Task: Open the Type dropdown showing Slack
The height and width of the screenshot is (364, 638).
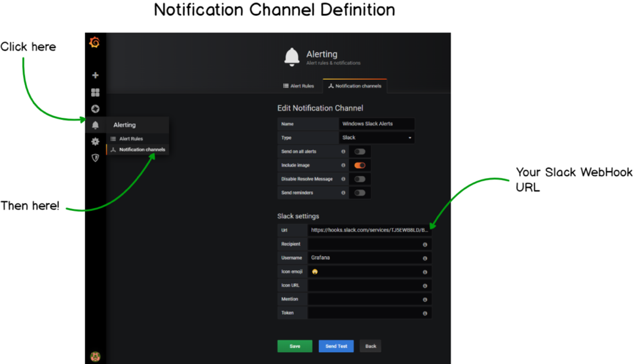Action: (377, 137)
